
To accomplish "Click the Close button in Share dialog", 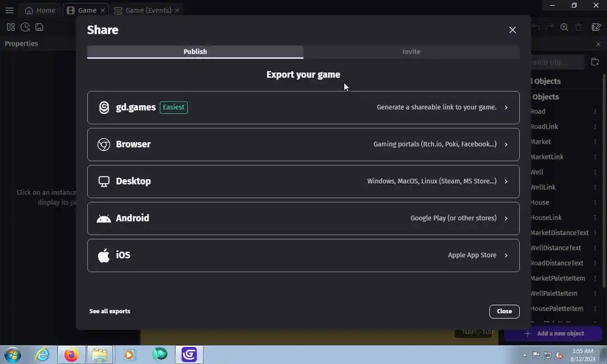I will [504, 311].
